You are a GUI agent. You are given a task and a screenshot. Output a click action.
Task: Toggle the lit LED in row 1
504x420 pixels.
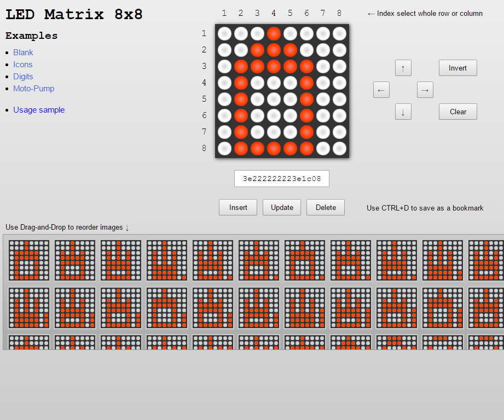click(274, 33)
